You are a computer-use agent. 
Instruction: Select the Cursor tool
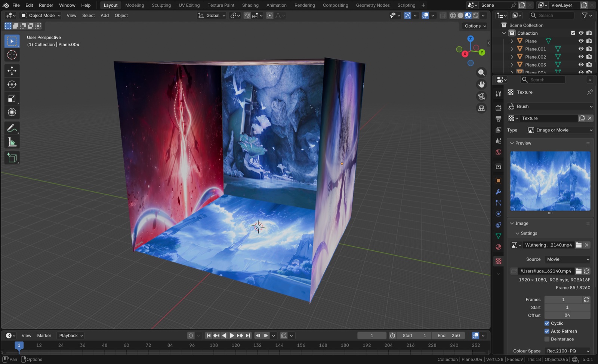pos(12,55)
